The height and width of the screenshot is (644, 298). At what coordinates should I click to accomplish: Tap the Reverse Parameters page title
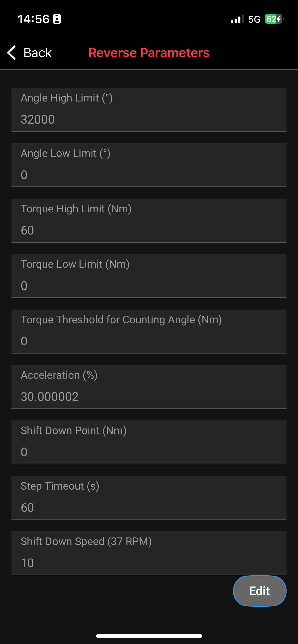pos(149,53)
